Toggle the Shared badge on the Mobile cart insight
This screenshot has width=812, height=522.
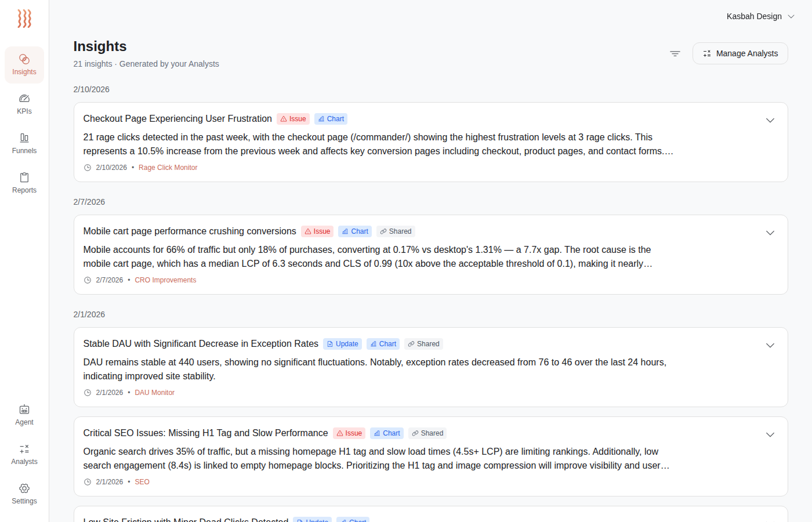[396, 231]
